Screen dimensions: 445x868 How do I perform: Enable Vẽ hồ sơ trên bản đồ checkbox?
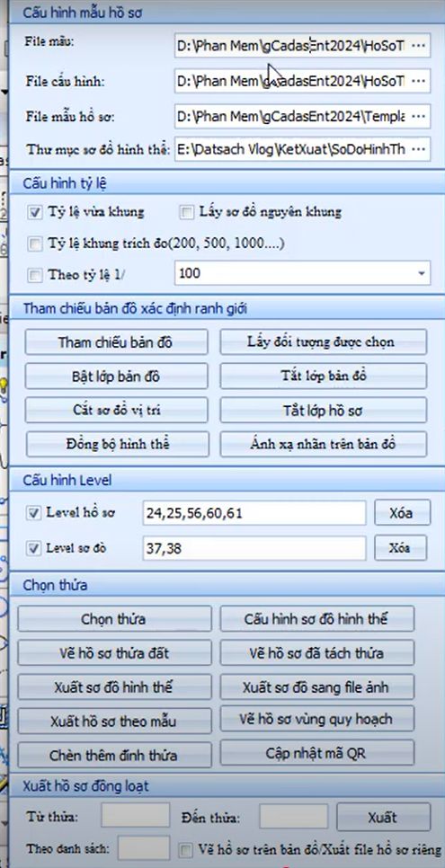[x=188, y=849]
